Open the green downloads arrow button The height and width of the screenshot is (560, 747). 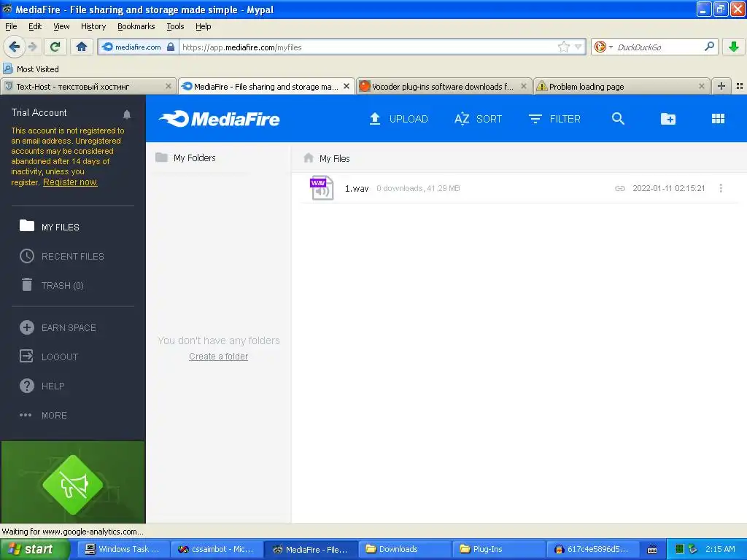click(734, 47)
